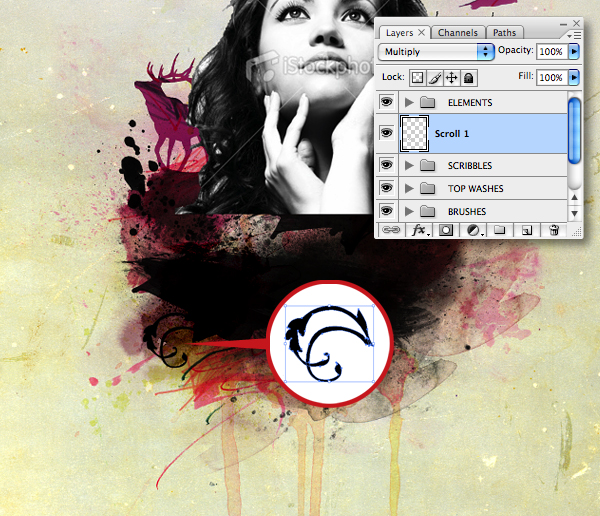Image resolution: width=600 pixels, height=516 pixels.
Task: Hide the TOP WASHES group
Action: (386, 188)
